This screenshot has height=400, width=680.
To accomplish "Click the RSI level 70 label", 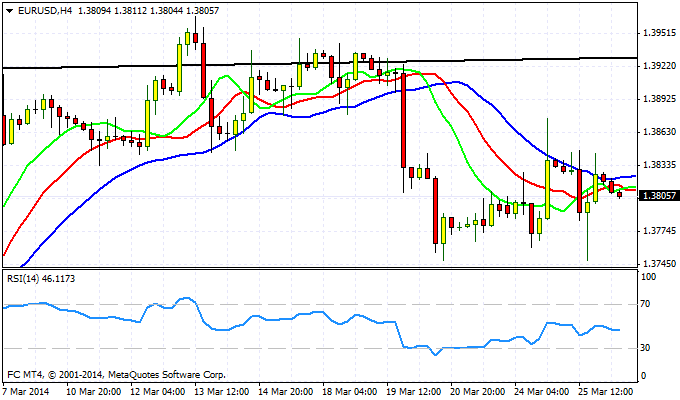I will coord(646,304).
